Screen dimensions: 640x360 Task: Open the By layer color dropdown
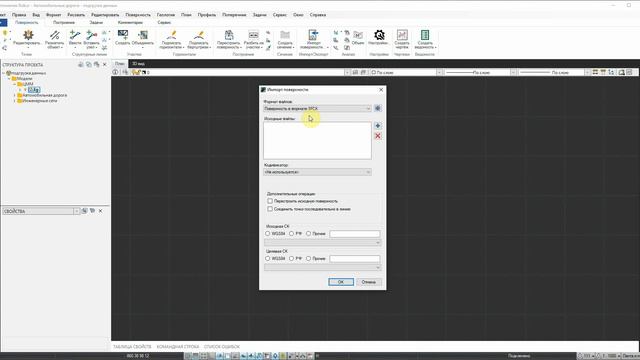pos(439,72)
